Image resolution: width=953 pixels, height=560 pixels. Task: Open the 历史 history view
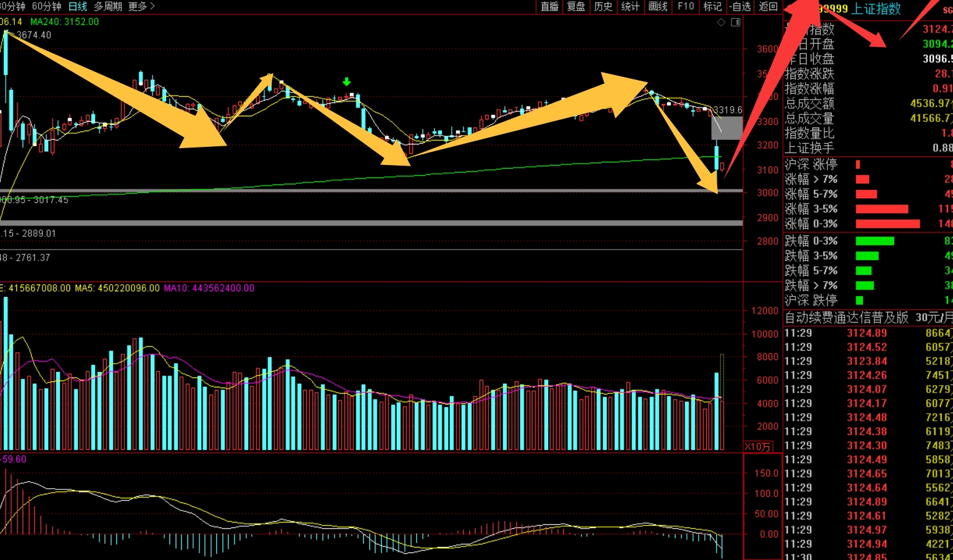coord(603,6)
